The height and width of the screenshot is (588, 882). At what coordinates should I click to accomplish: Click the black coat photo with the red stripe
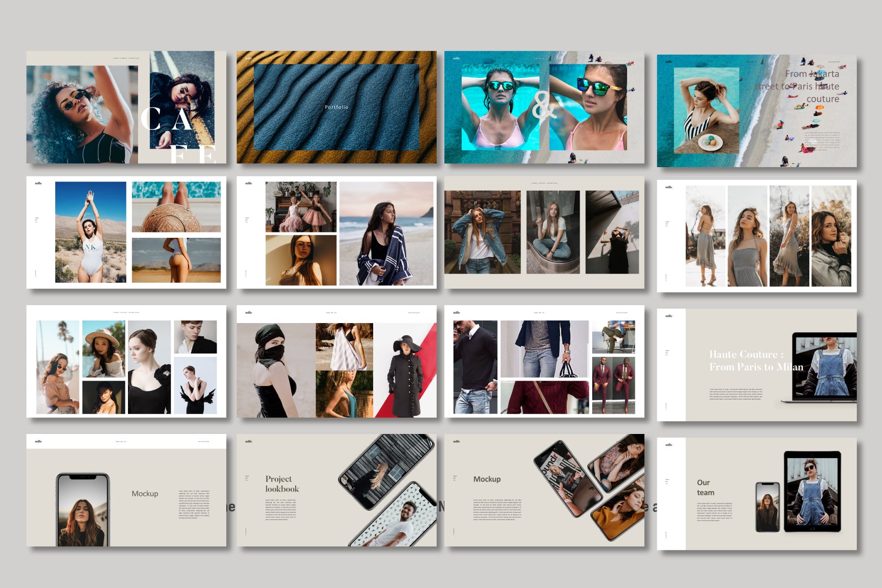click(405, 371)
